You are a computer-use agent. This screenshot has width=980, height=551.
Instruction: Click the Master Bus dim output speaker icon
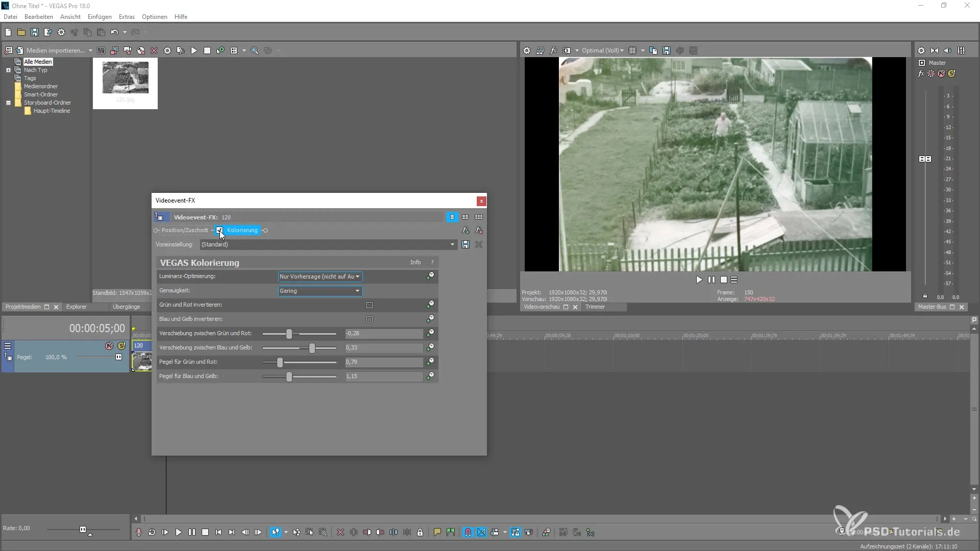(x=948, y=51)
